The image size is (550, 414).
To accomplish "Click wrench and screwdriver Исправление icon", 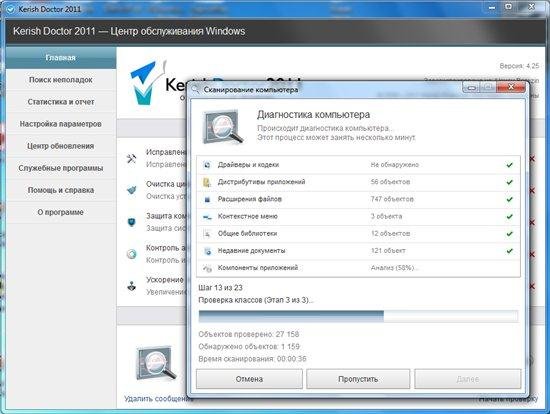I will (x=132, y=159).
